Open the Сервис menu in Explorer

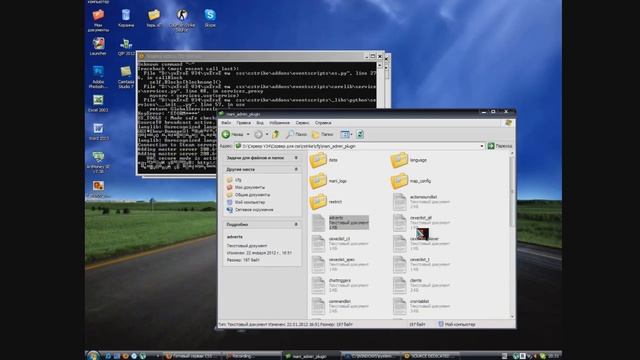(302, 123)
